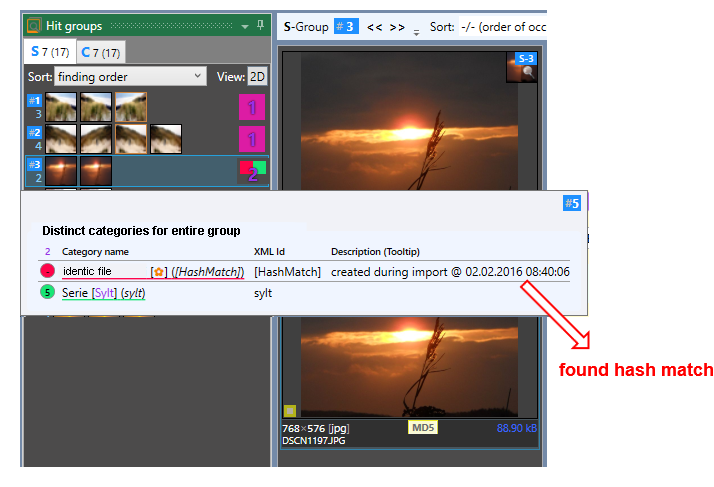Click the 768×576 [jpg] dimensions label
714x487 pixels.
pyautogui.click(x=316, y=429)
